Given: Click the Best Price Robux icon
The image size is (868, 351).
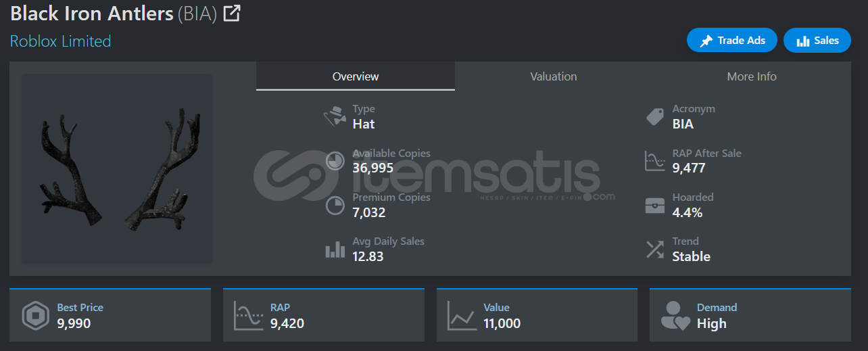Looking at the screenshot, I should coord(35,316).
